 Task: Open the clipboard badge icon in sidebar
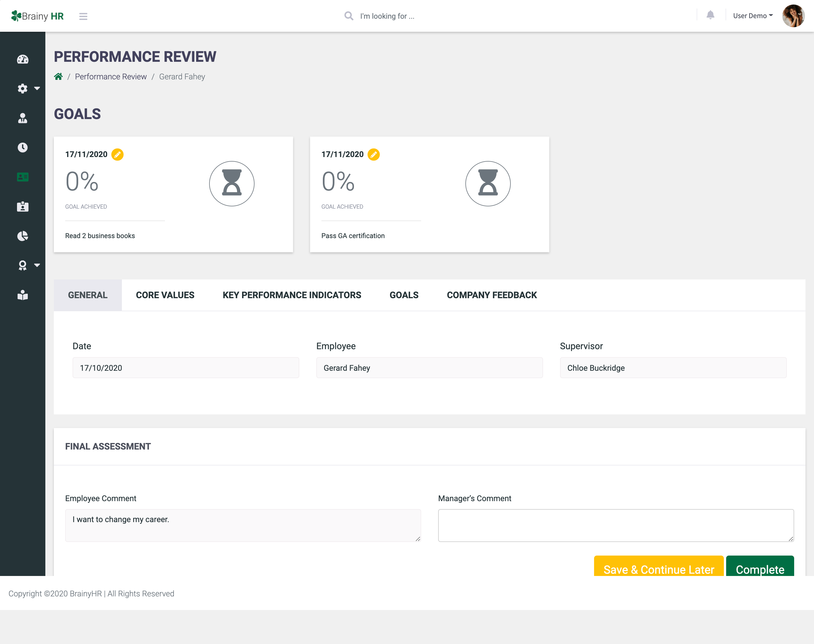23,206
